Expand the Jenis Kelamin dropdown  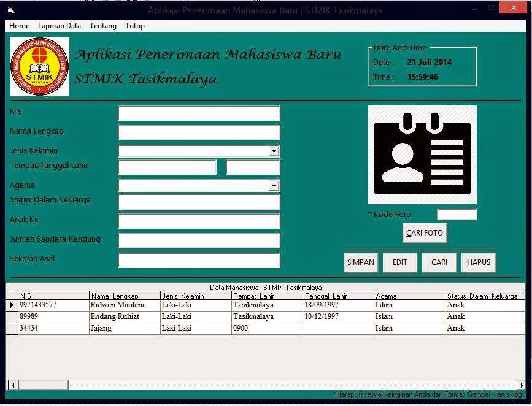click(274, 151)
